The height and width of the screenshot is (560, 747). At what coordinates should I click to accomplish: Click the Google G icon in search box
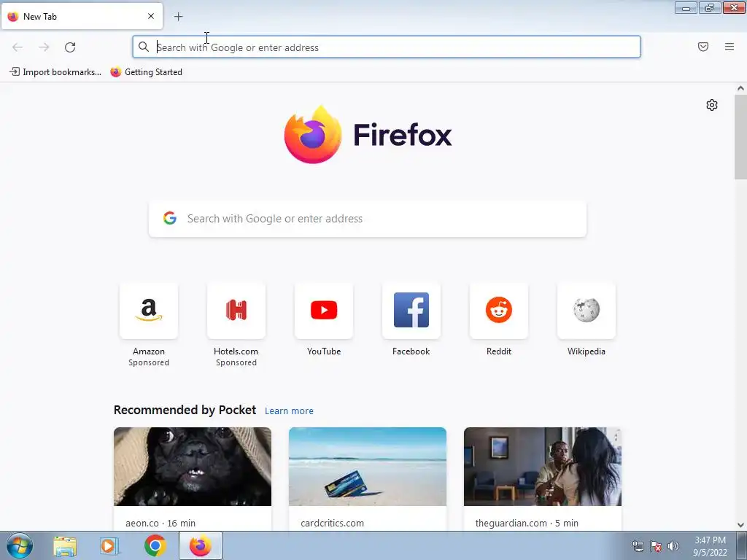170,218
